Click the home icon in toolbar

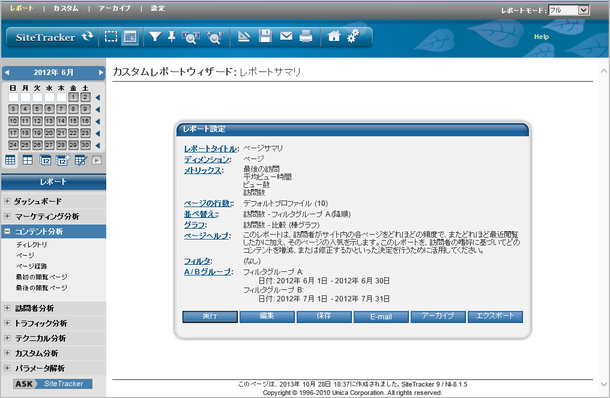[334, 36]
